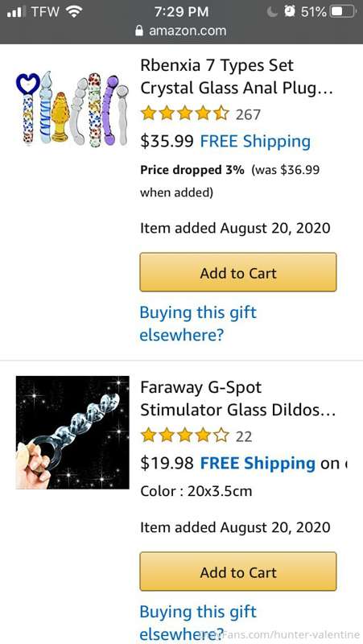
Task: Tap the amazon.com address bar
Action: (181, 31)
